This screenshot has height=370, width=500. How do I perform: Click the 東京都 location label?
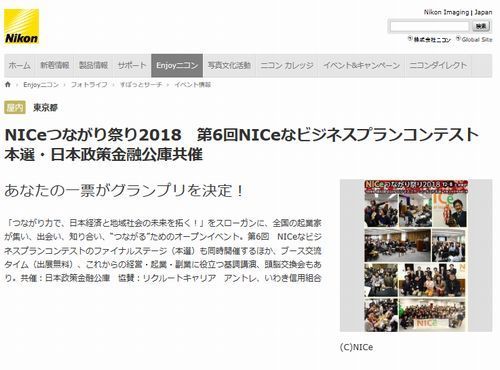click(x=46, y=108)
